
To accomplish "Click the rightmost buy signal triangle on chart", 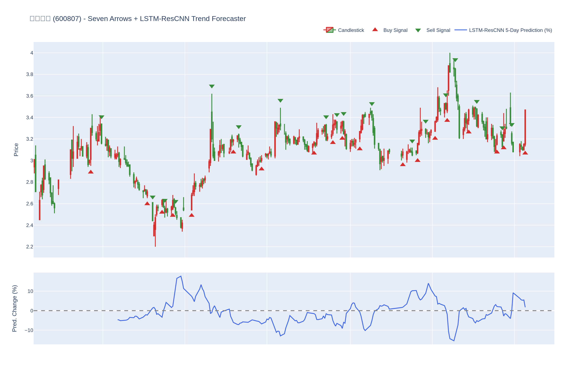I will (x=525, y=153).
